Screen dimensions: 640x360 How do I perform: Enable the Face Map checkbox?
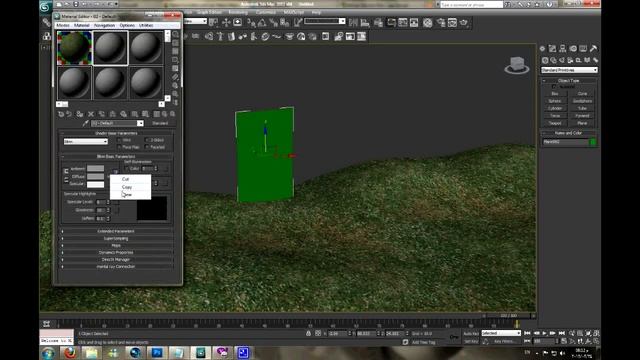tap(119, 147)
